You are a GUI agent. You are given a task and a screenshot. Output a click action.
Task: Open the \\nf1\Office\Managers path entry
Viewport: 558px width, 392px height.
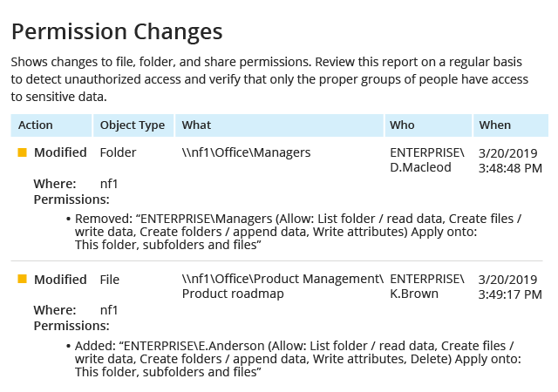[246, 152]
